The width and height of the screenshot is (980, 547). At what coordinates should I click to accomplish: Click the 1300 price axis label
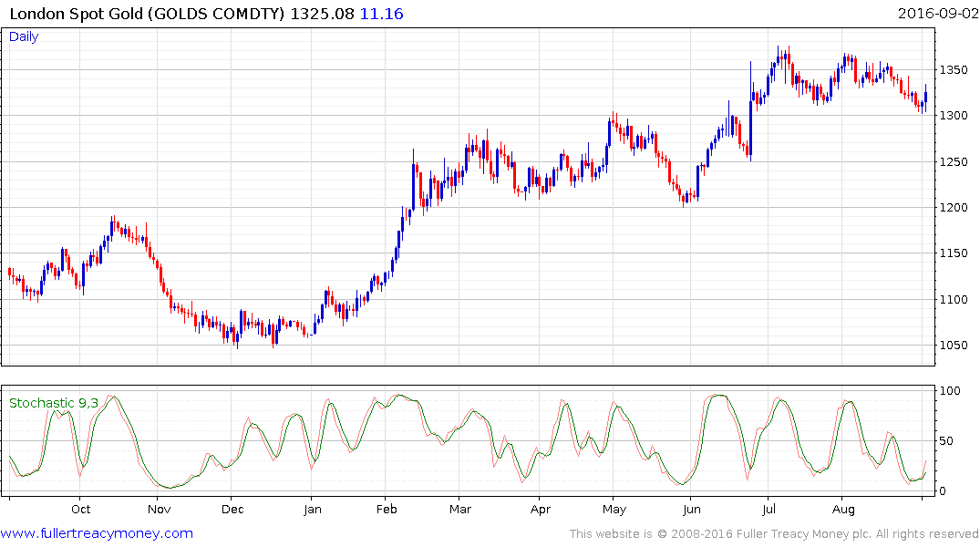point(954,116)
